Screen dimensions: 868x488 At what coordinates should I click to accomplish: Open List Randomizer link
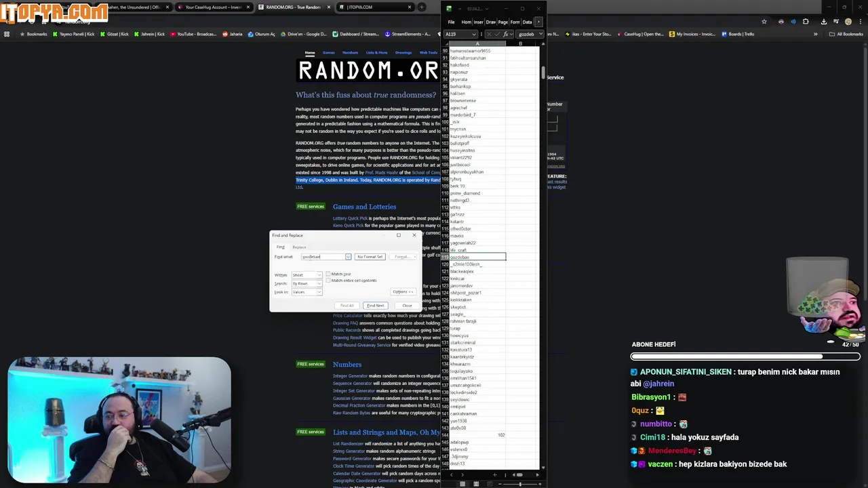coord(348,444)
